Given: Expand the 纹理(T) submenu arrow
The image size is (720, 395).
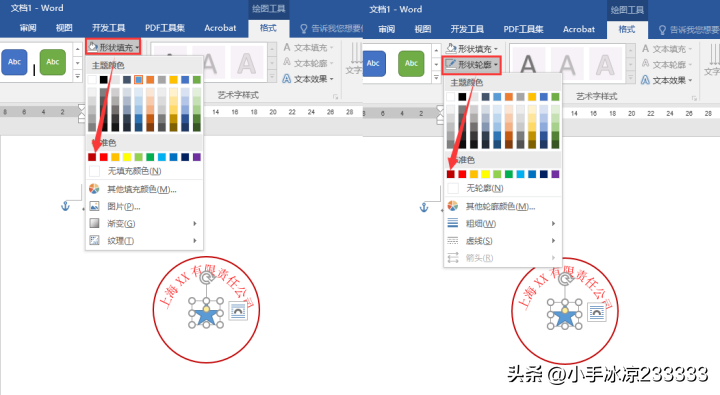Looking at the screenshot, I should click(195, 241).
